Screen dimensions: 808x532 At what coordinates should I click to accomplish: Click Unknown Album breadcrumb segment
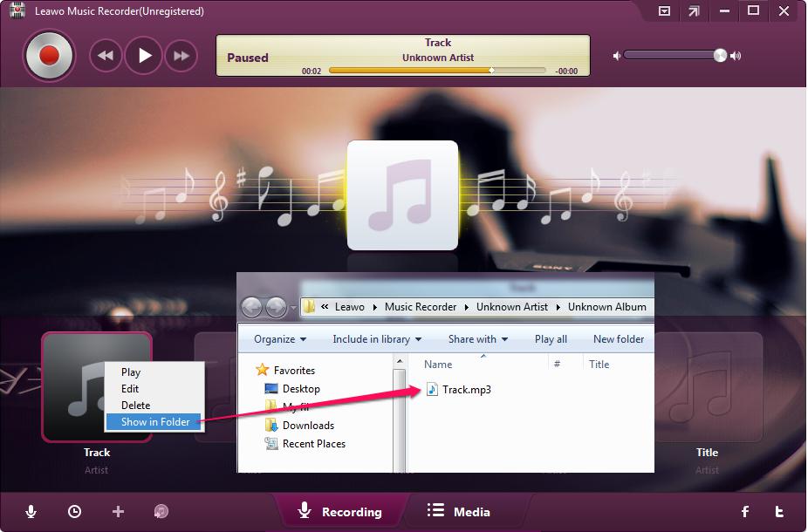[x=607, y=307]
